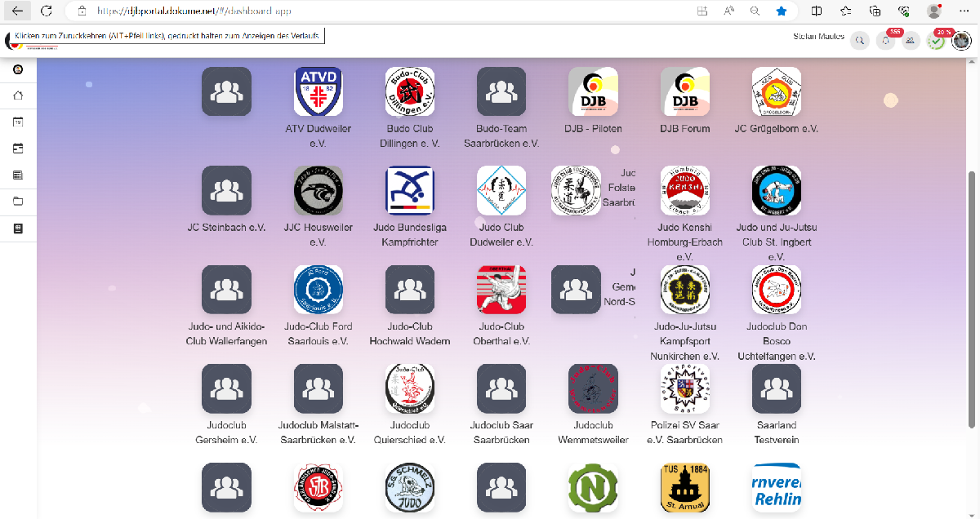Open the browser profile account icon
980x519 pixels.
(x=934, y=11)
